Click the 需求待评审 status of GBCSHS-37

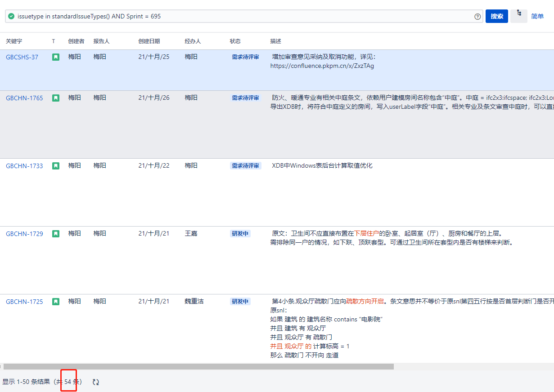coord(245,57)
